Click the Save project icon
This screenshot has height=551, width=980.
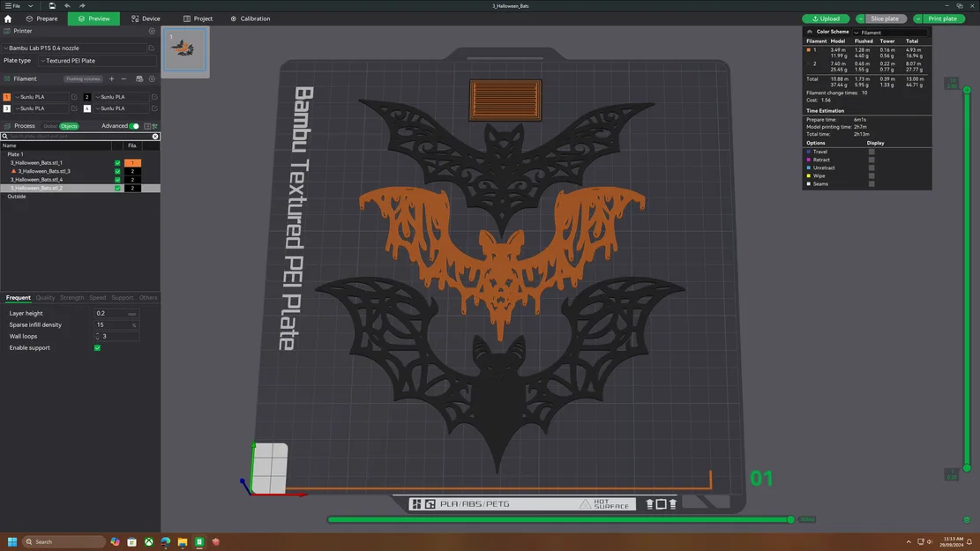click(x=52, y=5)
